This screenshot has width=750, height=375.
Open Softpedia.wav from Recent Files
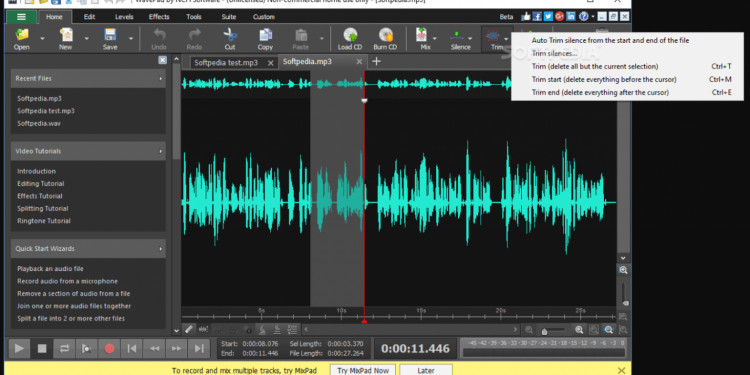coord(39,123)
